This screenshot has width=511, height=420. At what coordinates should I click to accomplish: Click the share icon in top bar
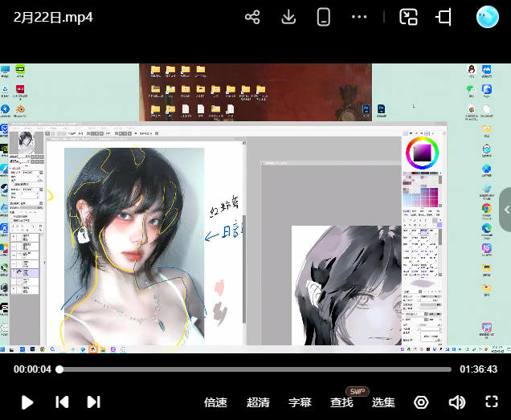point(252,17)
